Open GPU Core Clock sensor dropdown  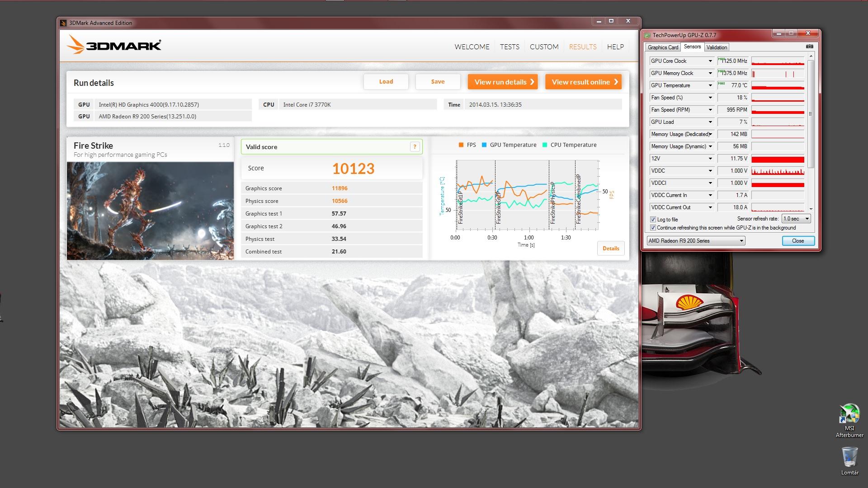(x=710, y=61)
